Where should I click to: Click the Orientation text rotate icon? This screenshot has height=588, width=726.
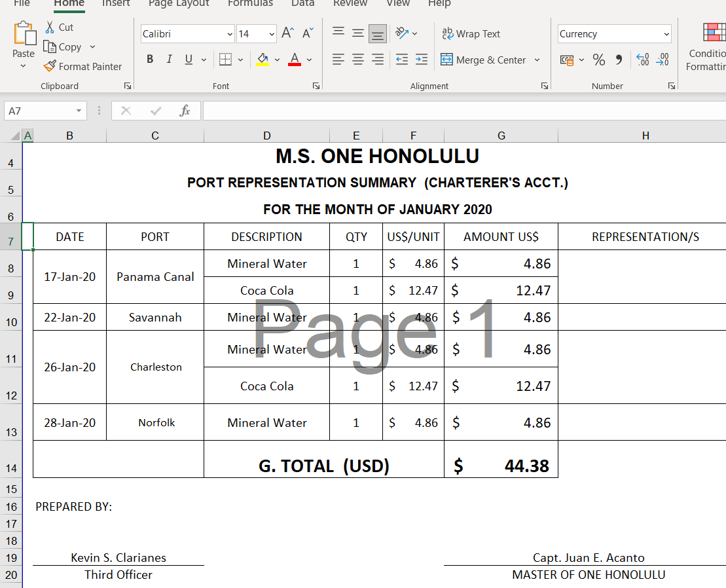coord(402,33)
